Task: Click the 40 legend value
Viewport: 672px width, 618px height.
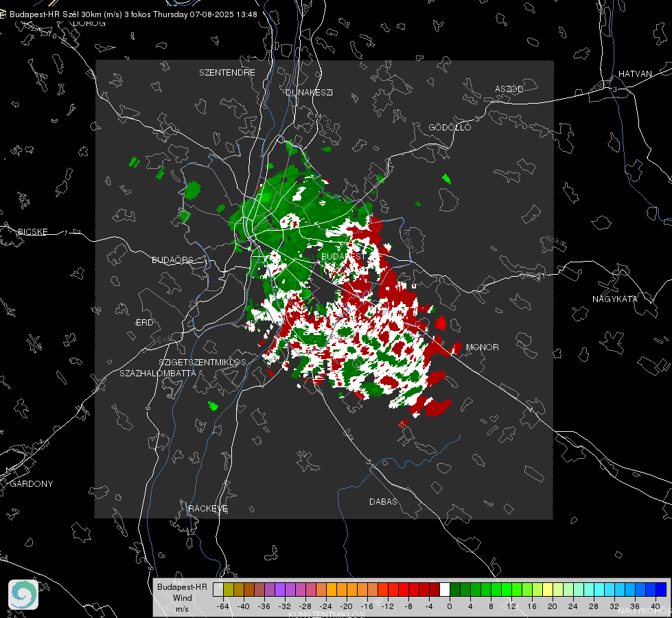Action: click(655, 606)
